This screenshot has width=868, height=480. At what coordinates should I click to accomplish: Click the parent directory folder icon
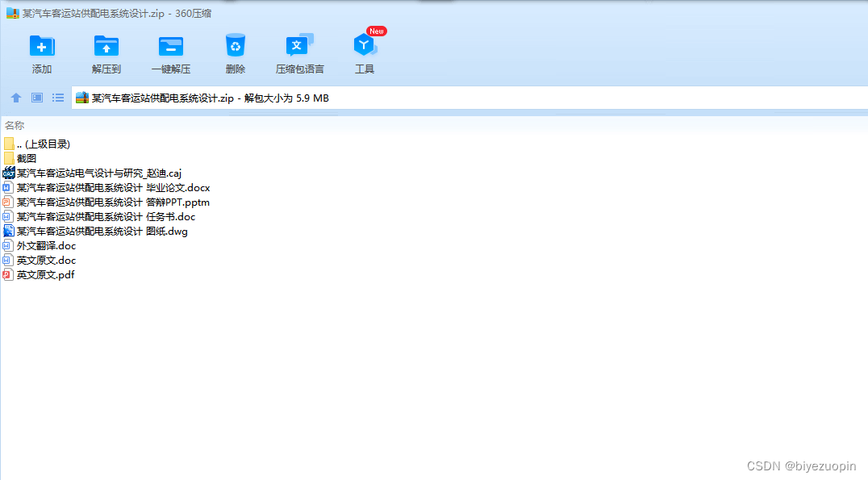point(8,144)
